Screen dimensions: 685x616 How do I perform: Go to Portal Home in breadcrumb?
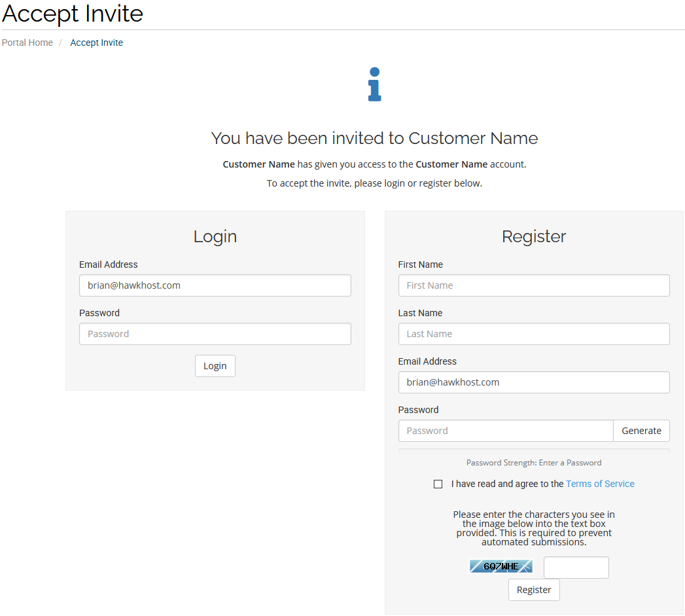tap(27, 43)
